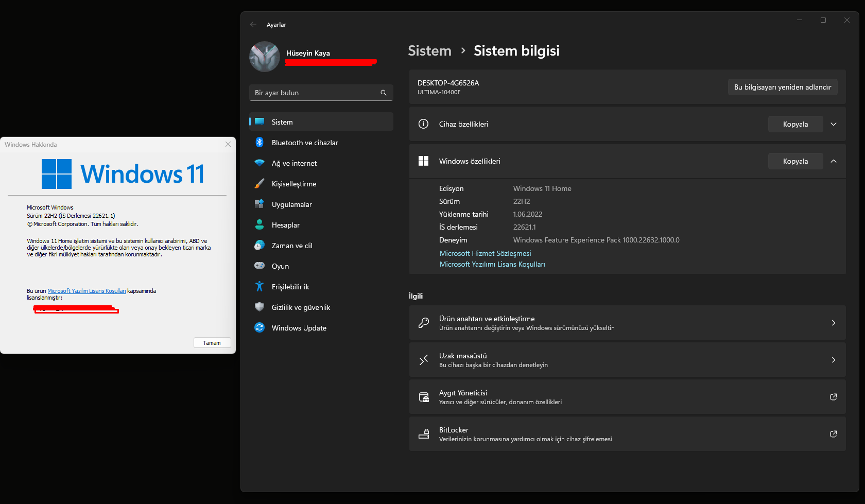Click the Uzak masaüstü remote icon
Viewport: 865px width, 504px height.
[x=423, y=360]
